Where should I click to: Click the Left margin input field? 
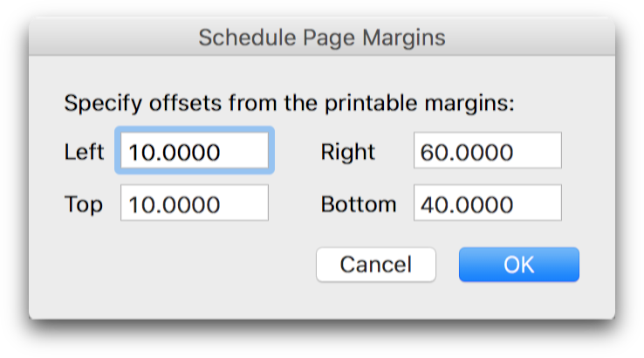[195, 152]
